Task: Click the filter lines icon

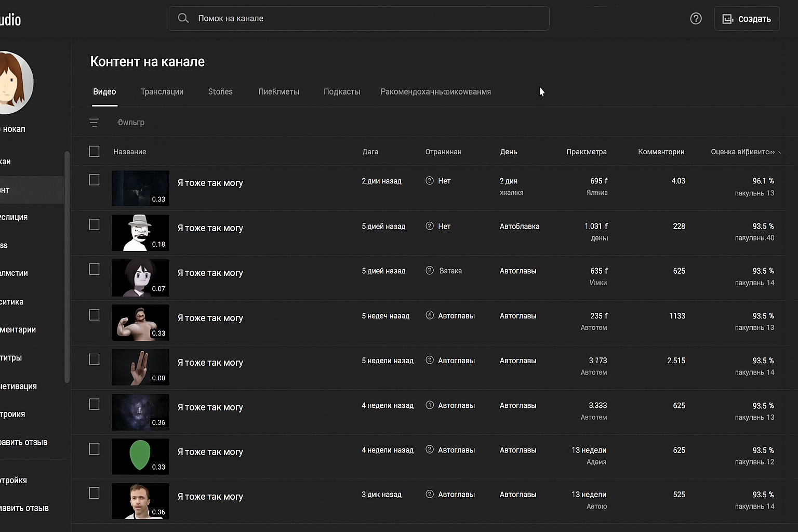Action: [x=94, y=123]
